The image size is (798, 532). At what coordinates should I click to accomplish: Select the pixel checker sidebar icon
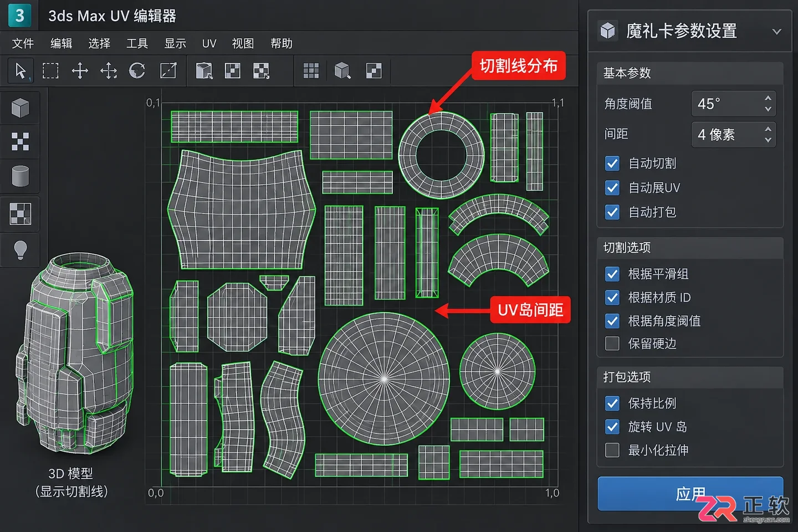[x=21, y=142]
